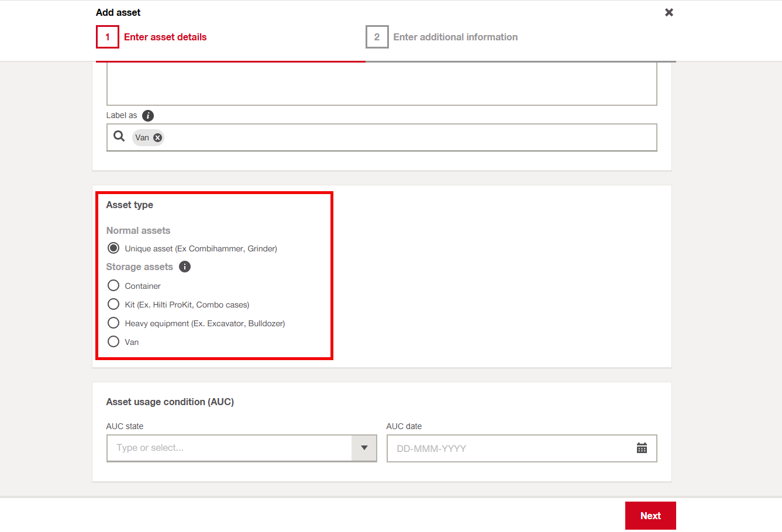This screenshot has height=532, width=782.
Task: Choose Container as asset type
Action: point(113,286)
